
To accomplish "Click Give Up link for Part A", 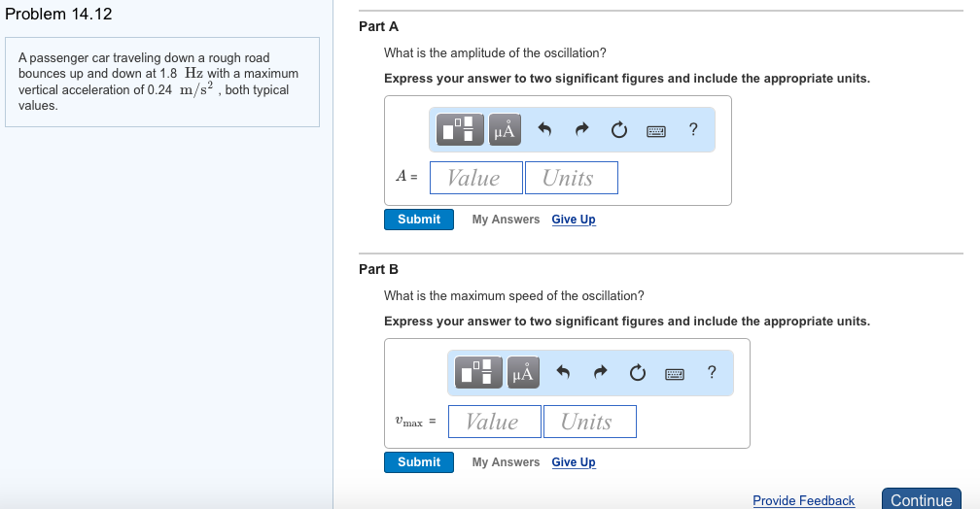I will [574, 220].
